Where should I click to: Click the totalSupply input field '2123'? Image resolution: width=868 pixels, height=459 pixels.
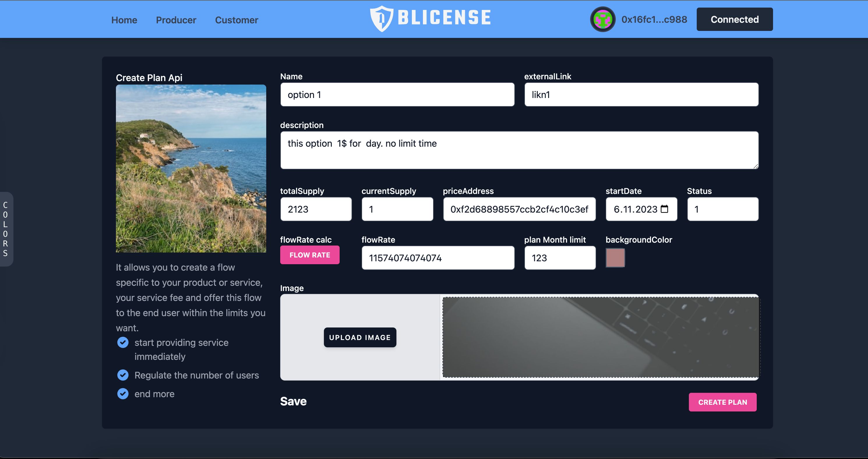click(x=316, y=209)
